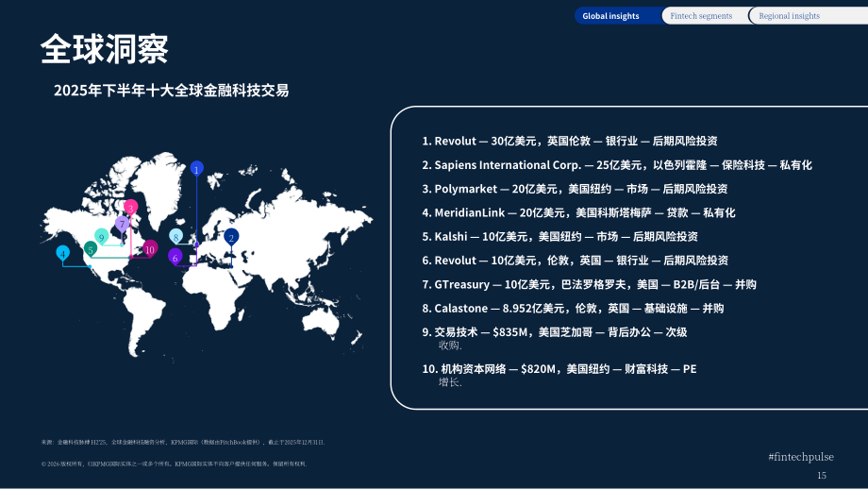
Task: Click the 全球洞察 title
Action: coord(104,49)
